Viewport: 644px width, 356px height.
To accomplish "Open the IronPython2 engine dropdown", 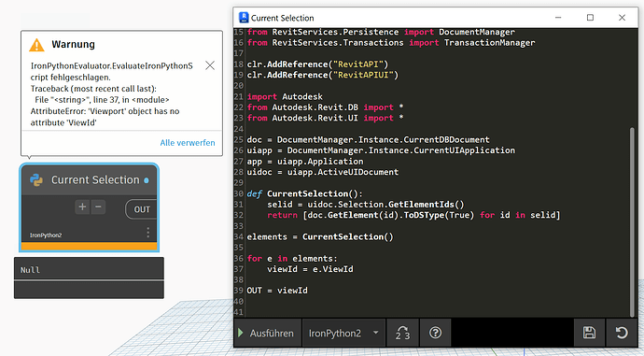I will click(343, 333).
